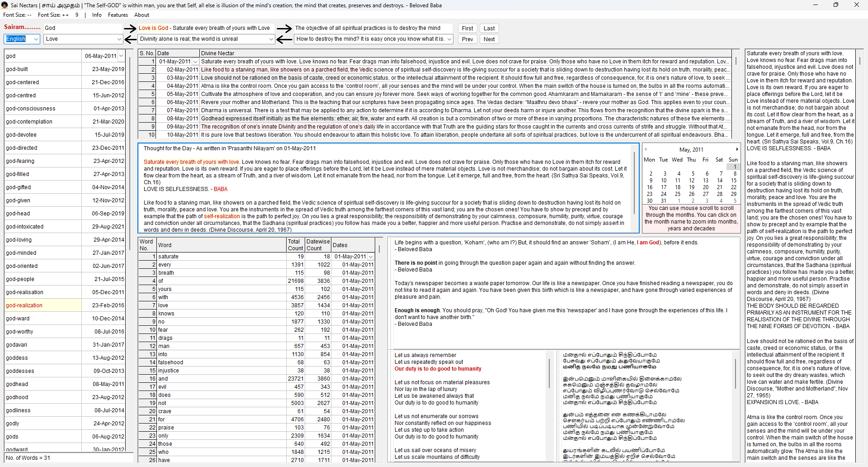Click the red 'Our duty is to do good' line

click(438, 369)
